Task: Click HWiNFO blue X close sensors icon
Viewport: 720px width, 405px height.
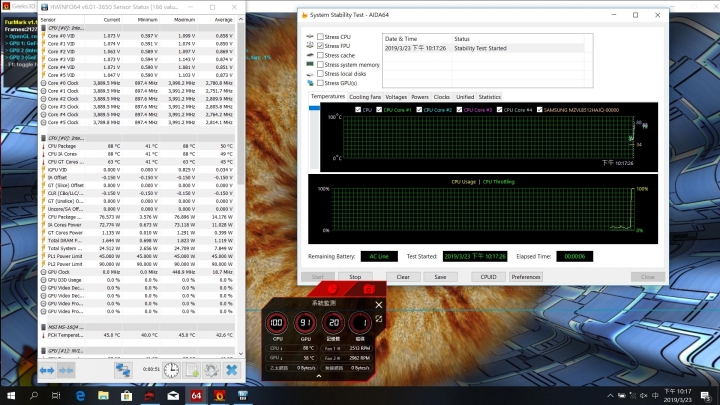Action: click(x=232, y=370)
